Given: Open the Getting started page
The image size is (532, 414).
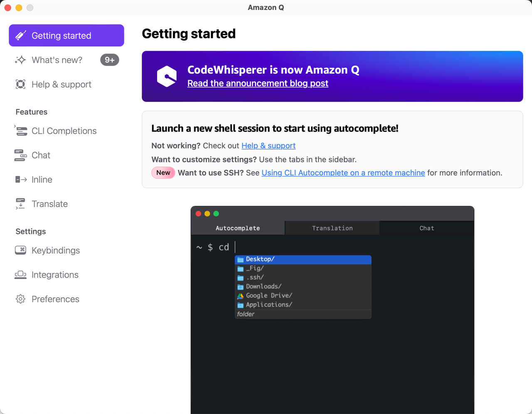Looking at the screenshot, I should tap(66, 35).
